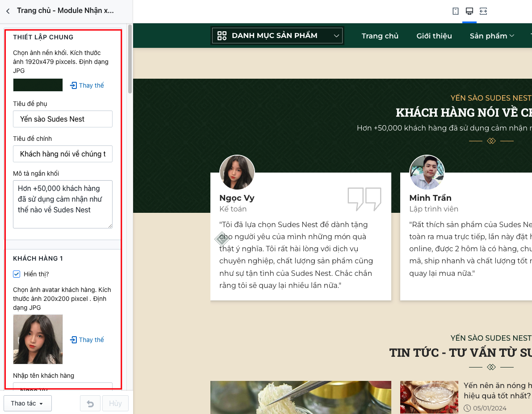Click the clock icon beside 05/01/2024

(x=467, y=408)
